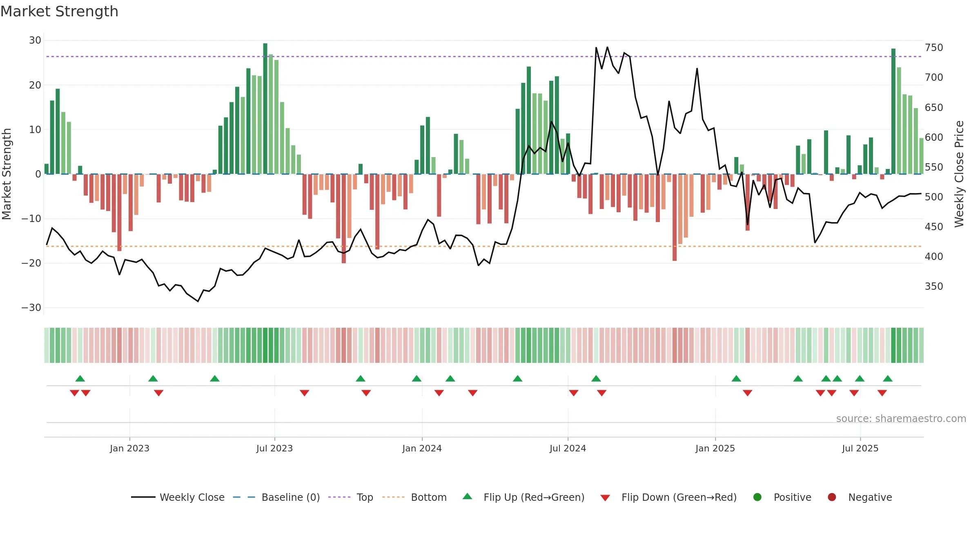The height and width of the screenshot is (551, 980).
Task: Select the Jul 2024 x-axis label
Action: [x=568, y=448]
